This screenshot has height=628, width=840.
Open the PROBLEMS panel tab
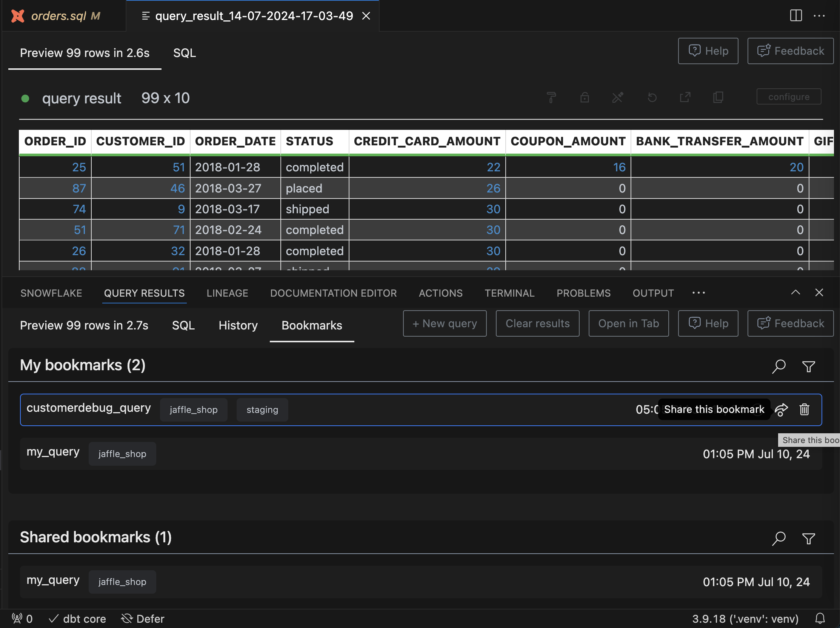tap(583, 293)
